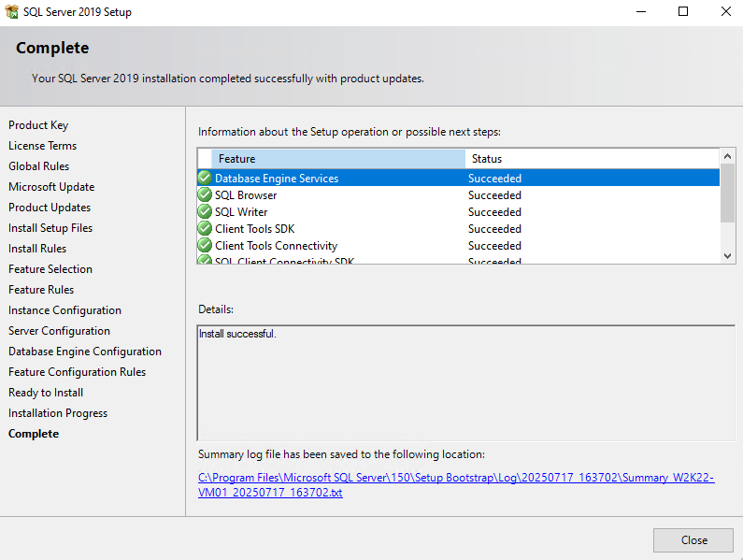Click the Instance Configuration step
The image size is (743, 560).
click(64, 310)
